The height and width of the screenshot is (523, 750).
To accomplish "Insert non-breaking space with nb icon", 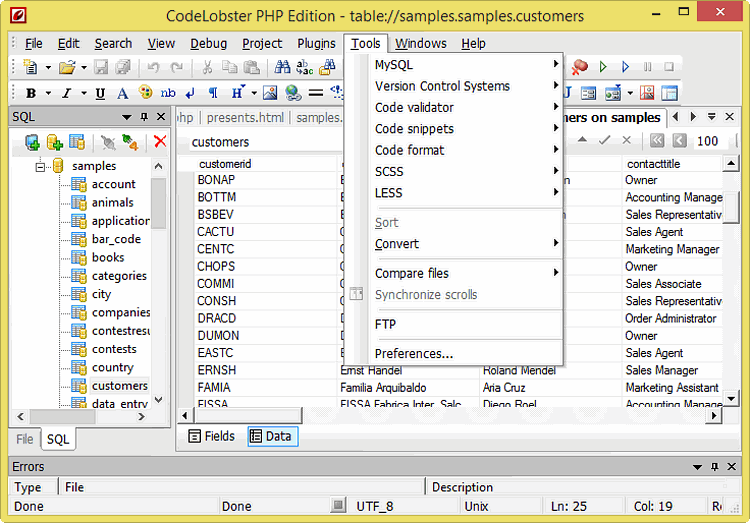I will pos(168,93).
